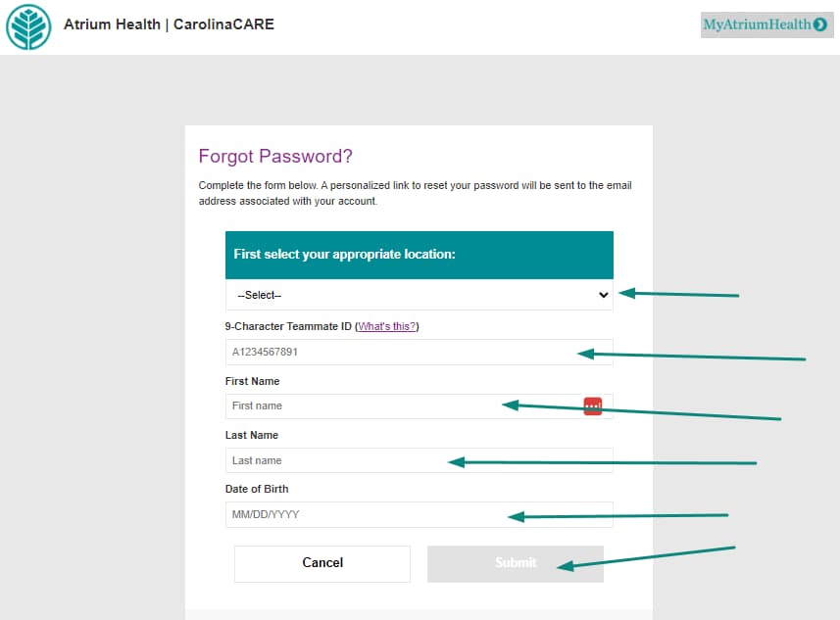Click the "First Name" label above the field
This screenshot has height=620, width=840.
(x=252, y=381)
